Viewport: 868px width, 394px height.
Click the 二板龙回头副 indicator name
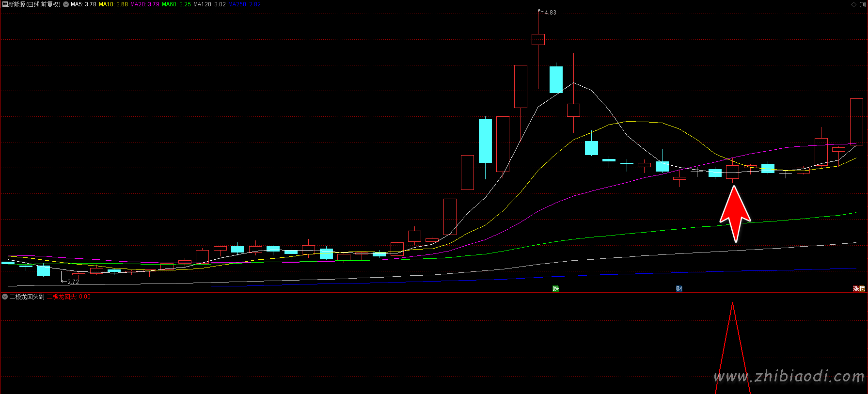[x=27, y=297]
